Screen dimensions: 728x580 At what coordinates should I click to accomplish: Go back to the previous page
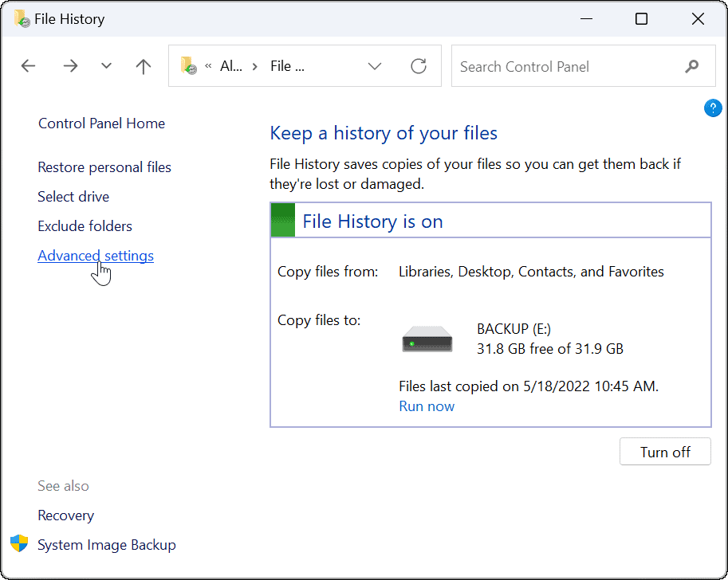[28, 66]
